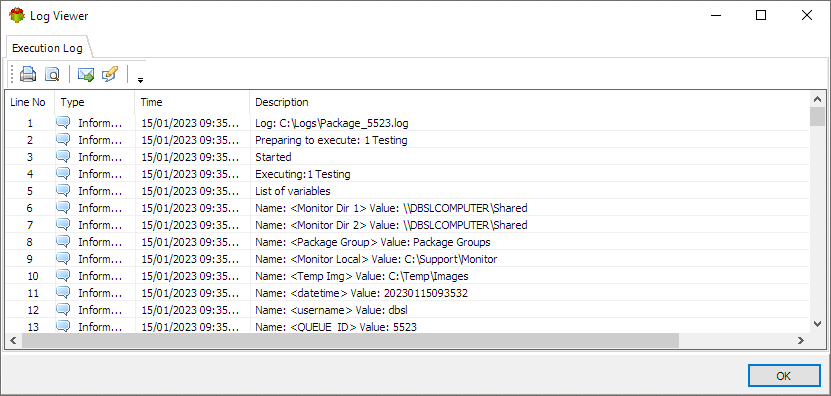Screen dimensions: 831x396
Task: Click information icon on line 11
Action: (x=63, y=293)
